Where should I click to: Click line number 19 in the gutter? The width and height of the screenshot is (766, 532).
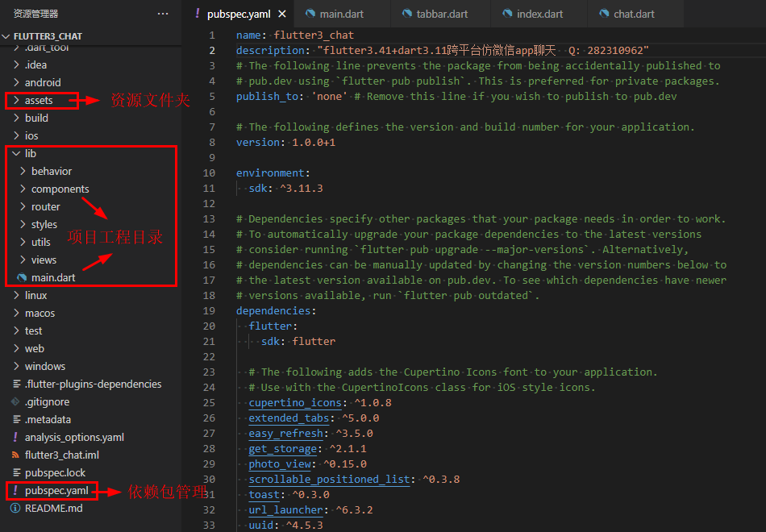tap(210, 310)
